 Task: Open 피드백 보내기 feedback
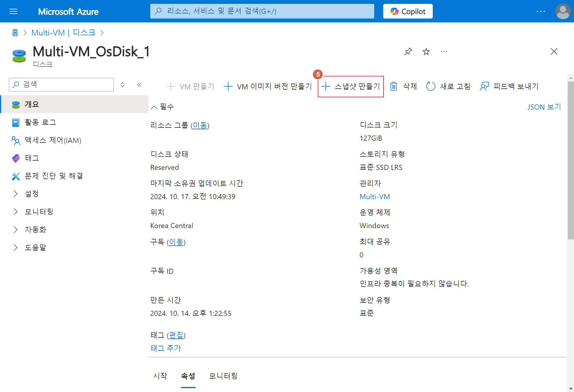[x=509, y=87]
